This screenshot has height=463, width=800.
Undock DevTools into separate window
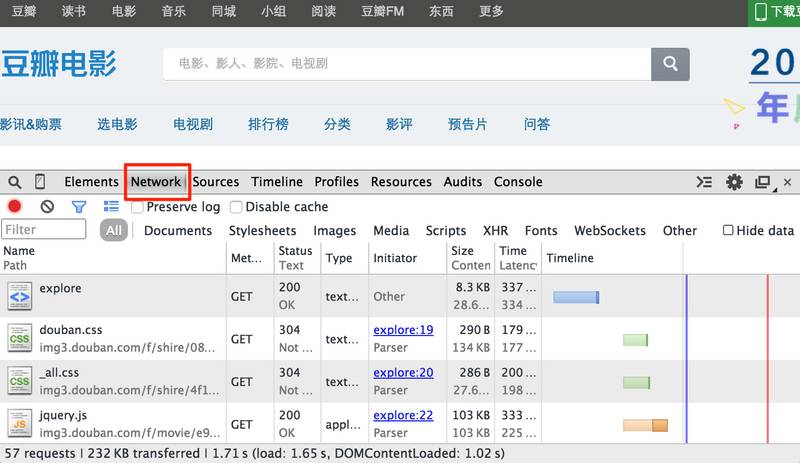pyautogui.click(x=763, y=182)
